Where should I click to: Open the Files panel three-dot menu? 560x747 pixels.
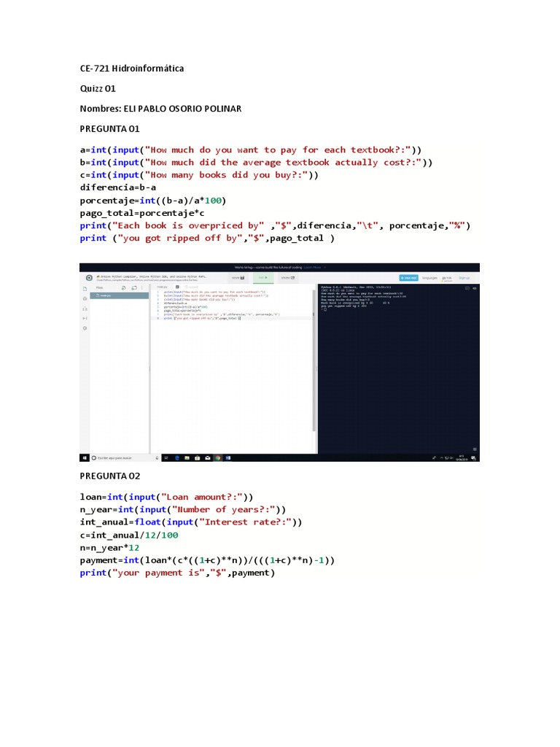coord(142,287)
